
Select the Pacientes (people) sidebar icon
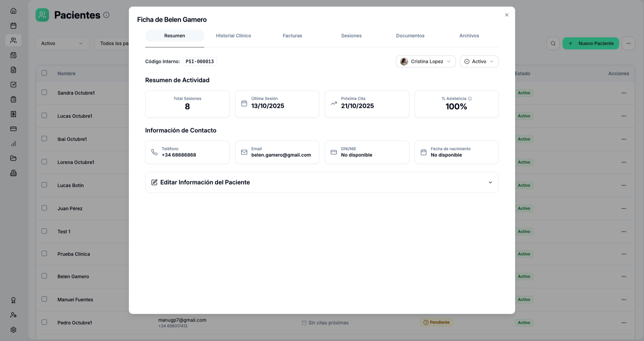click(13, 40)
